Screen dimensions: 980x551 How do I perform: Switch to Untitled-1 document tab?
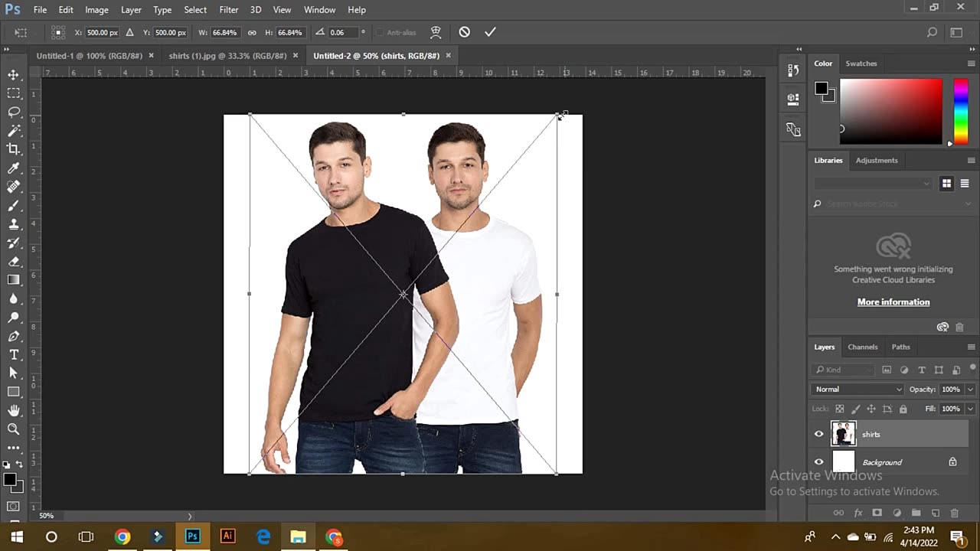tap(90, 56)
